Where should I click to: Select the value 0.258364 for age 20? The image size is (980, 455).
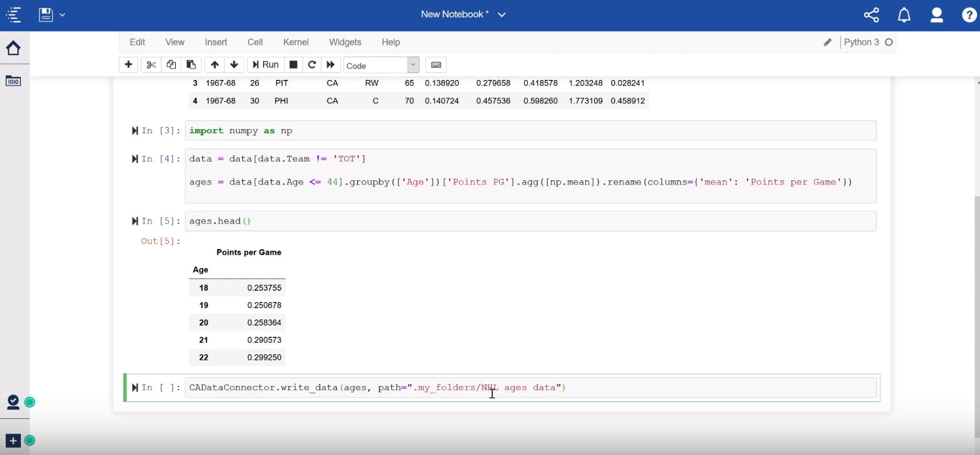(x=264, y=322)
